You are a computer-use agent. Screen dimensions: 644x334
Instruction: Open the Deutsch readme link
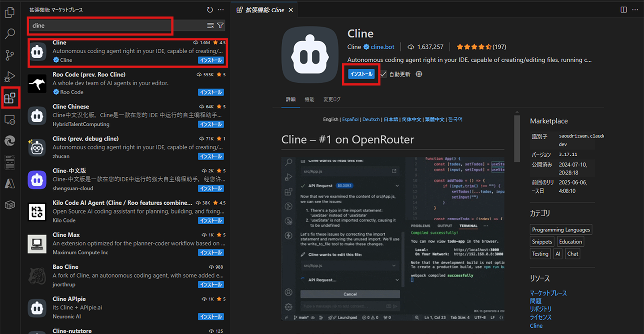click(x=371, y=120)
